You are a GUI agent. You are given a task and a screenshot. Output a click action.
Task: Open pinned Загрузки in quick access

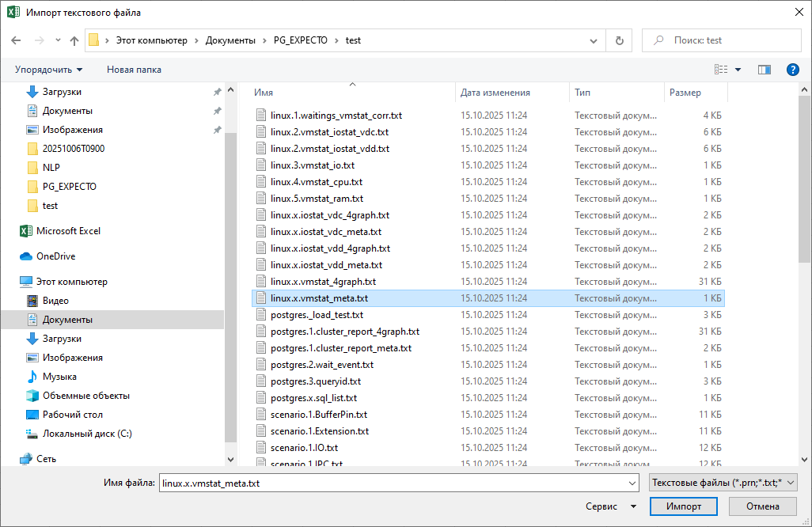(62, 92)
